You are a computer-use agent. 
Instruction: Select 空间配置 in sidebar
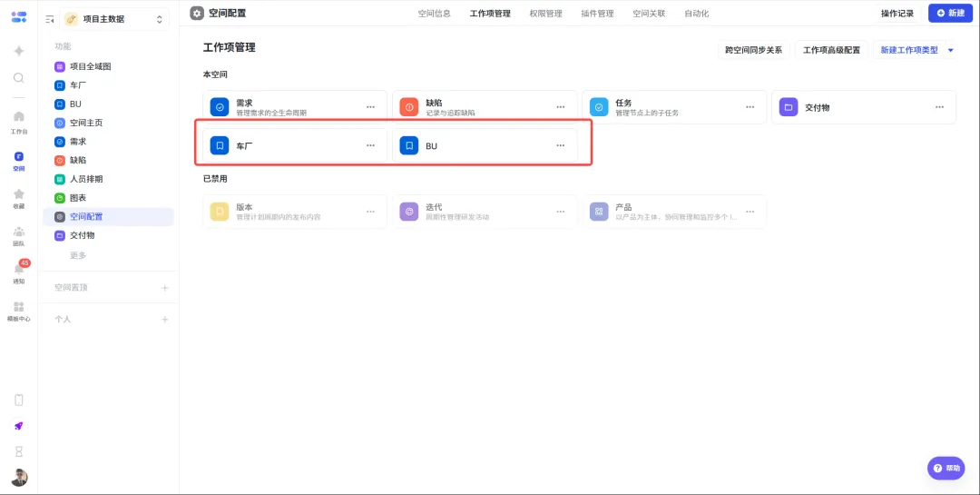(x=107, y=216)
